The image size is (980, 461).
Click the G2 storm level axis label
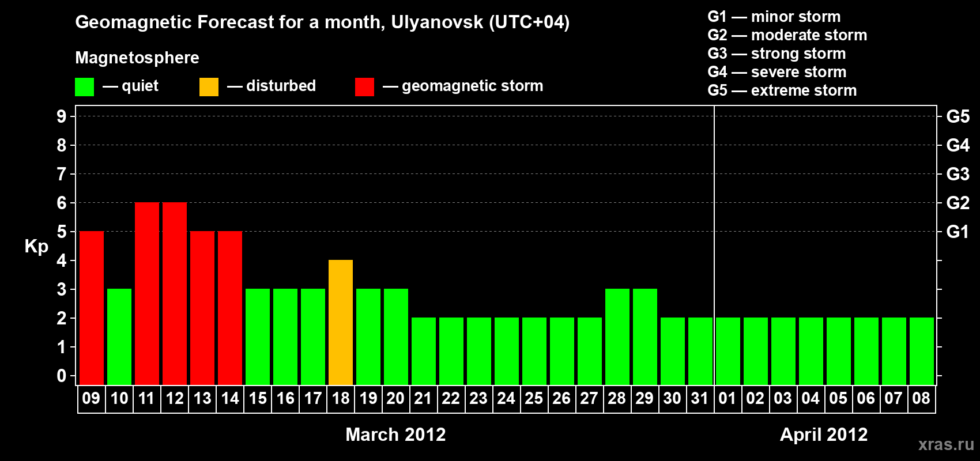pyautogui.click(x=958, y=203)
